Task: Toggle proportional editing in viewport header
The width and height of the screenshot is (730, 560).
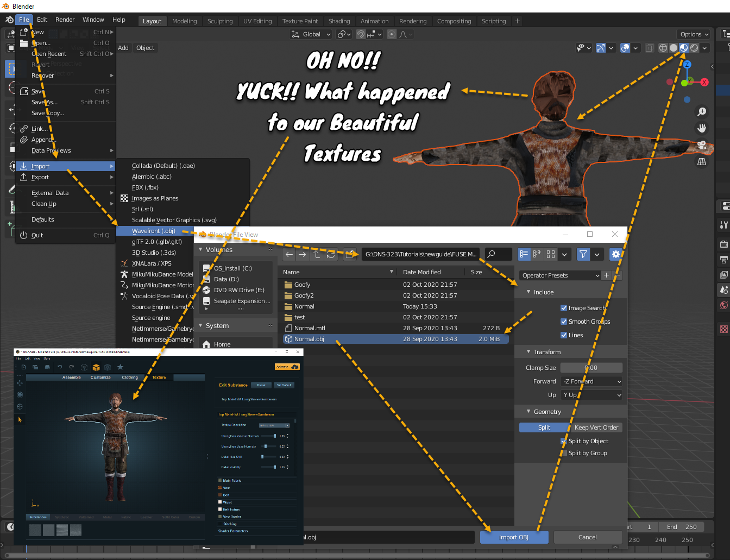Action: pyautogui.click(x=391, y=34)
